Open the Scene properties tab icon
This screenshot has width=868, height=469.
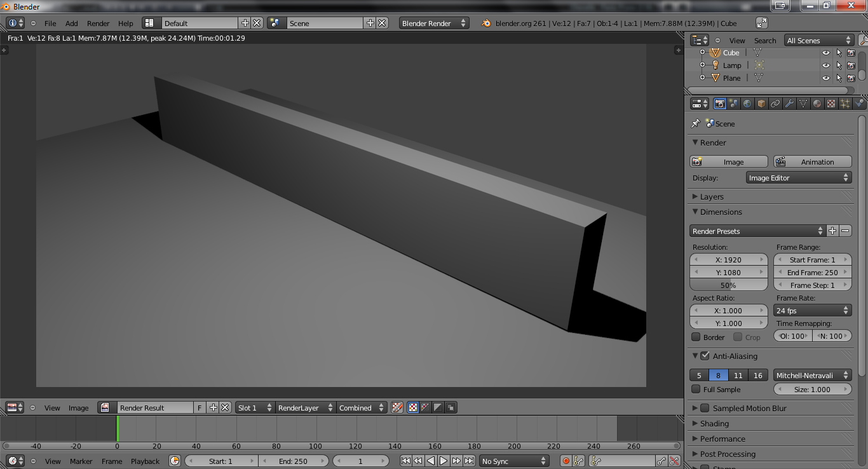point(734,104)
